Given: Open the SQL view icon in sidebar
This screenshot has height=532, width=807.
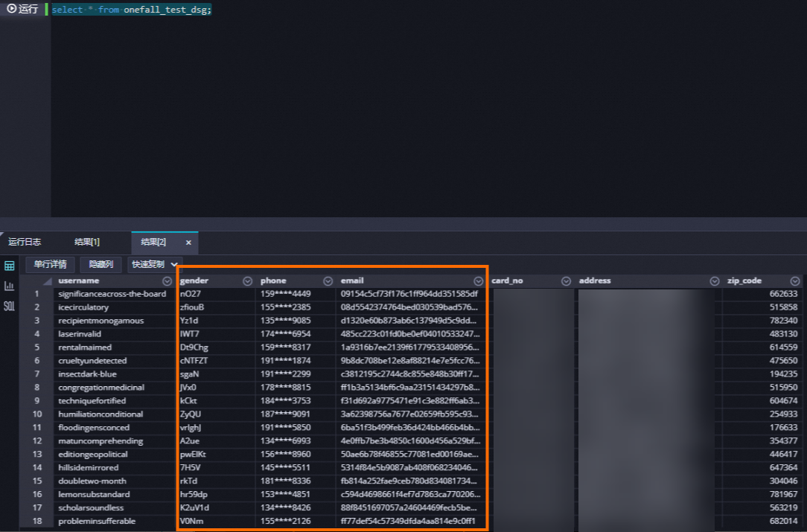Looking at the screenshot, I should [9, 306].
